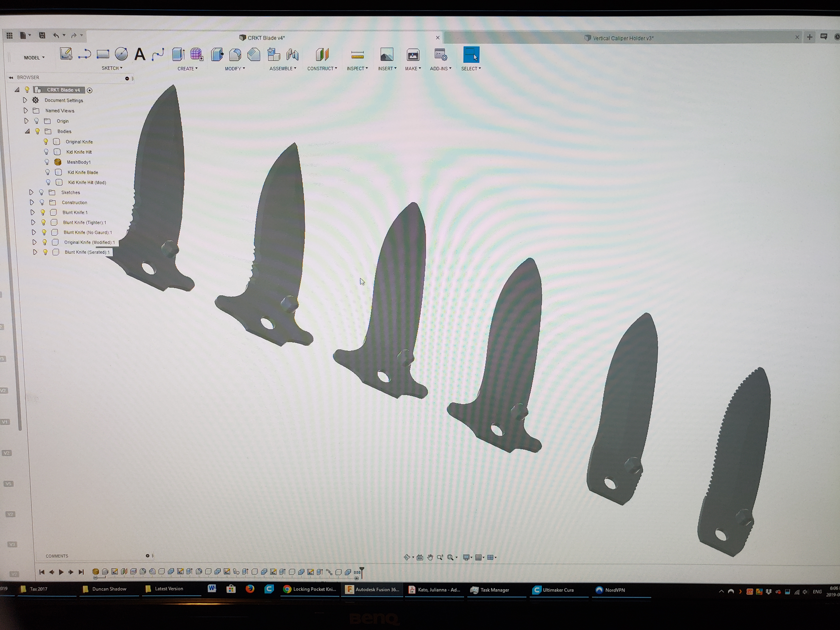Jump to timeline end button

81,572
